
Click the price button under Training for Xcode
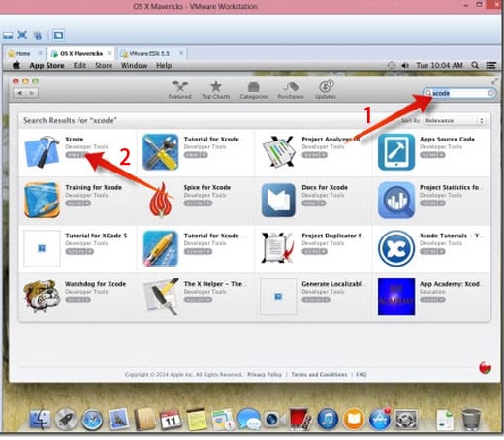tap(79, 204)
